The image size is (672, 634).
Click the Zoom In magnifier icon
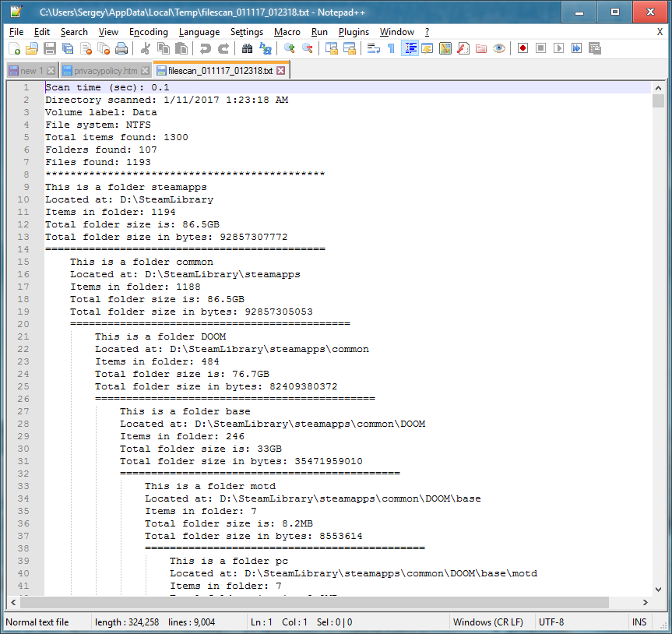[x=290, y=48]
